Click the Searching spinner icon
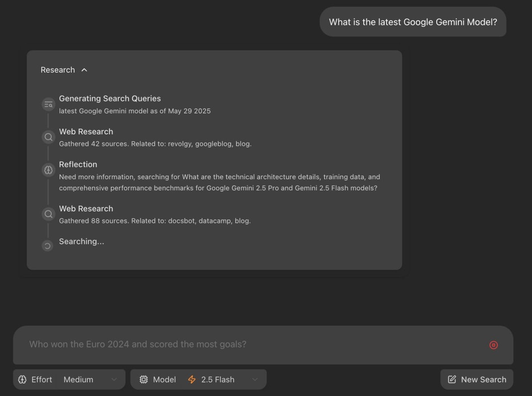Viewport: 532px width, 396px height. (48, 246)
